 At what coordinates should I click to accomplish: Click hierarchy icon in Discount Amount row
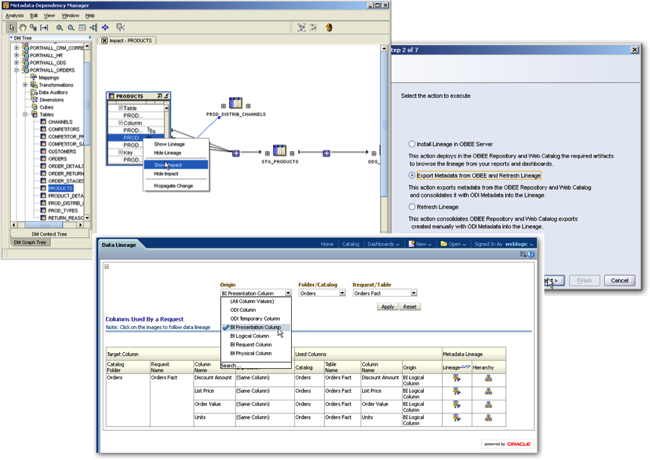pos(488,378)
